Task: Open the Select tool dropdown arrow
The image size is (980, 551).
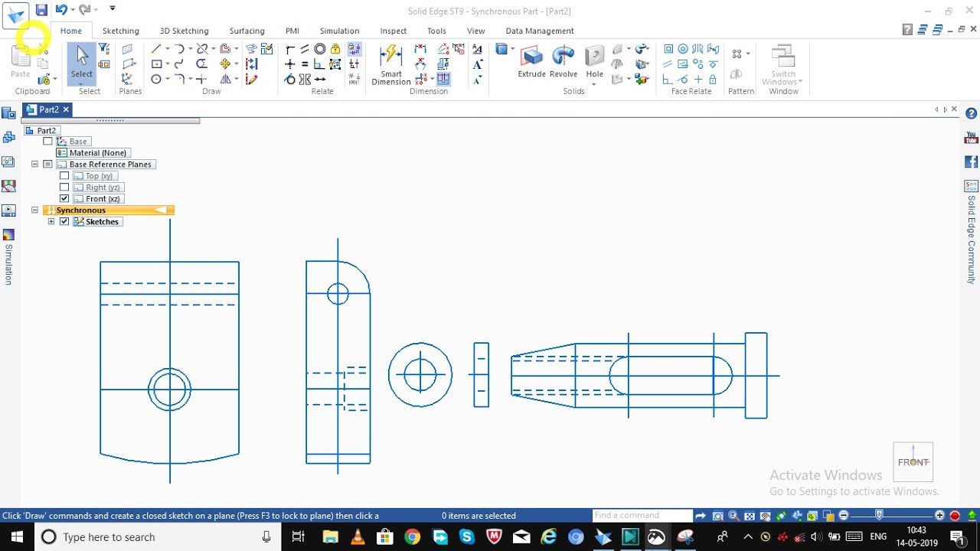Action: click(81, 83)
